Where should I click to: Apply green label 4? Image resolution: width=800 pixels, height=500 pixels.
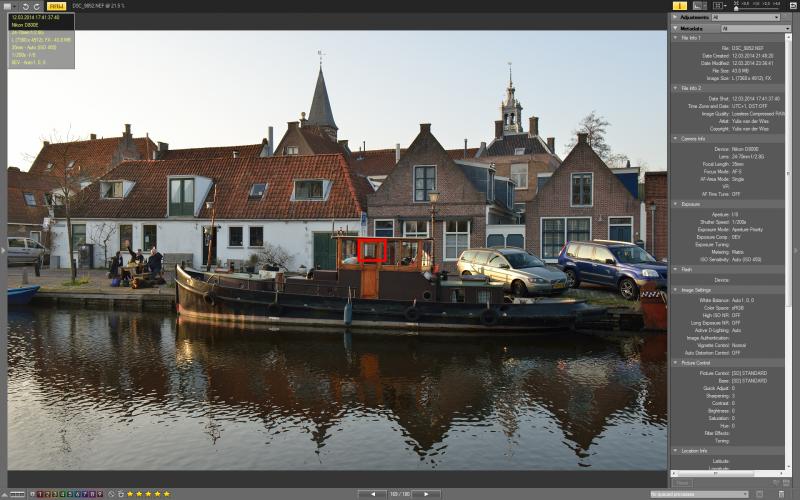(x=63, y=494)
